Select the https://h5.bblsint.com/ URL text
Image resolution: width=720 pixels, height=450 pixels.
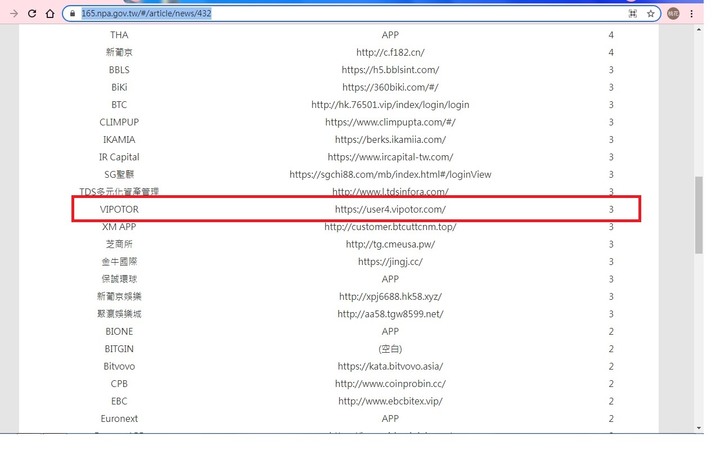[390, 70]
